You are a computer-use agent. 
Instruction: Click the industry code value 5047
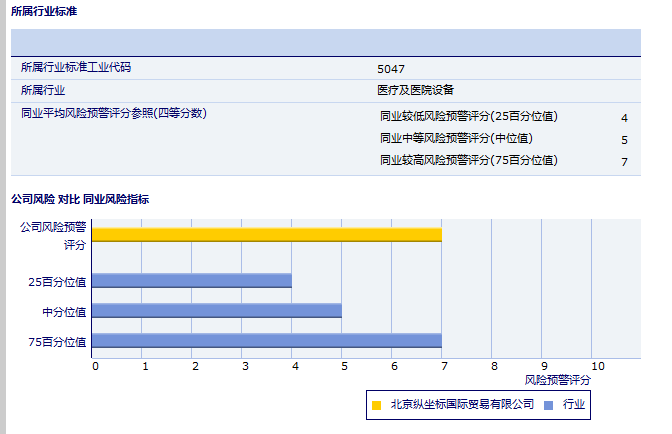pos(391,69)
